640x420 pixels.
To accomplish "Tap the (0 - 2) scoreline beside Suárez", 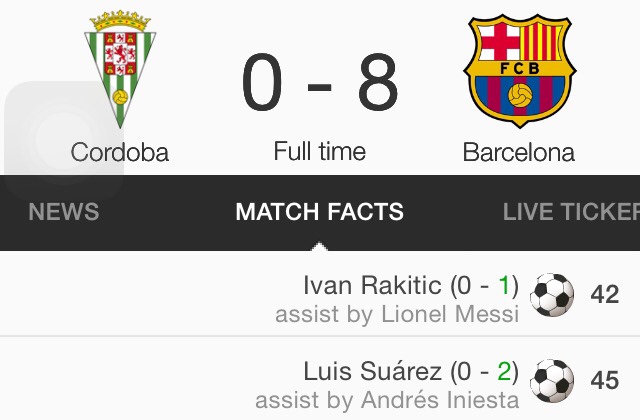I will pyautogui.click(x=484, y=372).
